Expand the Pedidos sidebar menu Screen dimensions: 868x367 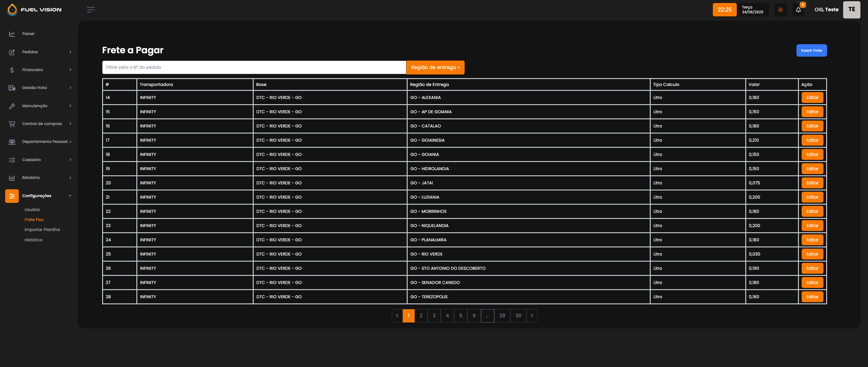tap(30, 52)
